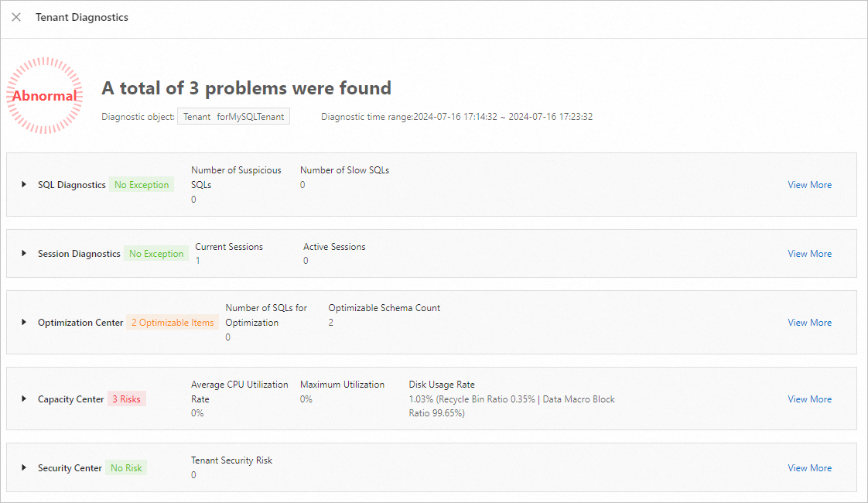Click the 3 Risks badge
Viewport: 868px width, 503px height.
click(127, 399)
